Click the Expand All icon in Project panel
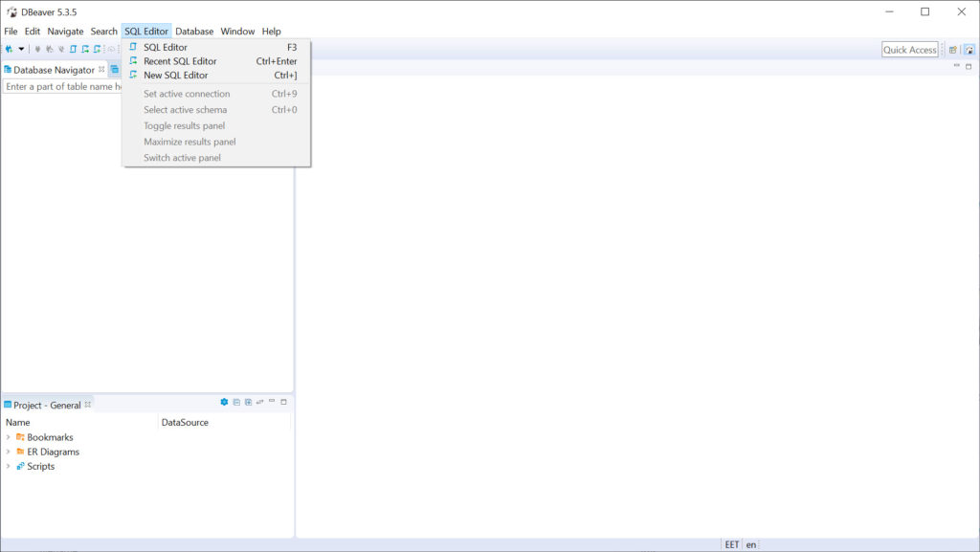The width and height of the screenshot is (980, 552). point(248,403)
